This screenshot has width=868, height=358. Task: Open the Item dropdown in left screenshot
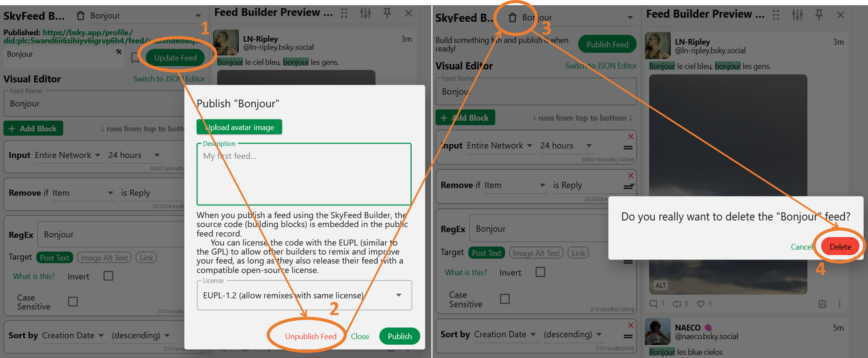click(84, 193)
